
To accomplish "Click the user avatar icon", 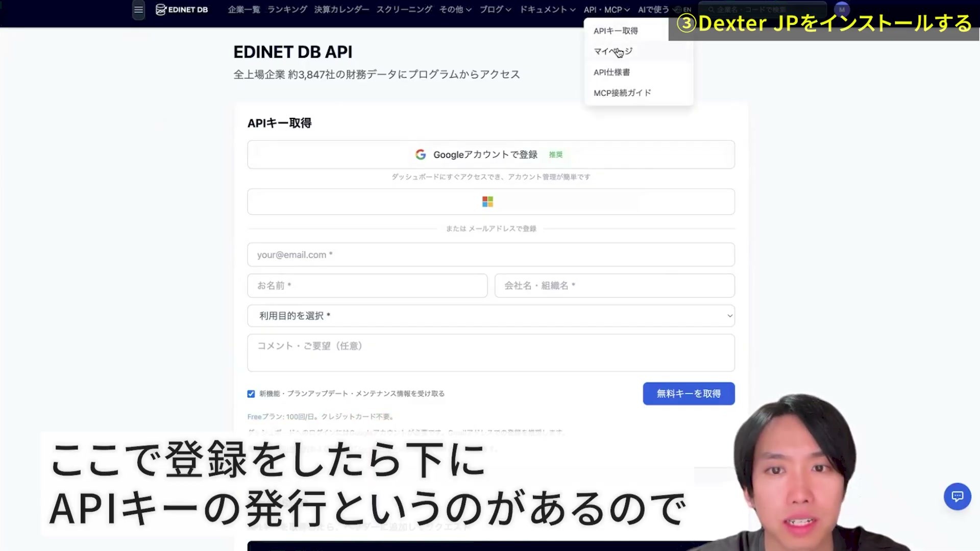I will pyautogui.click(x=842, y=9).
